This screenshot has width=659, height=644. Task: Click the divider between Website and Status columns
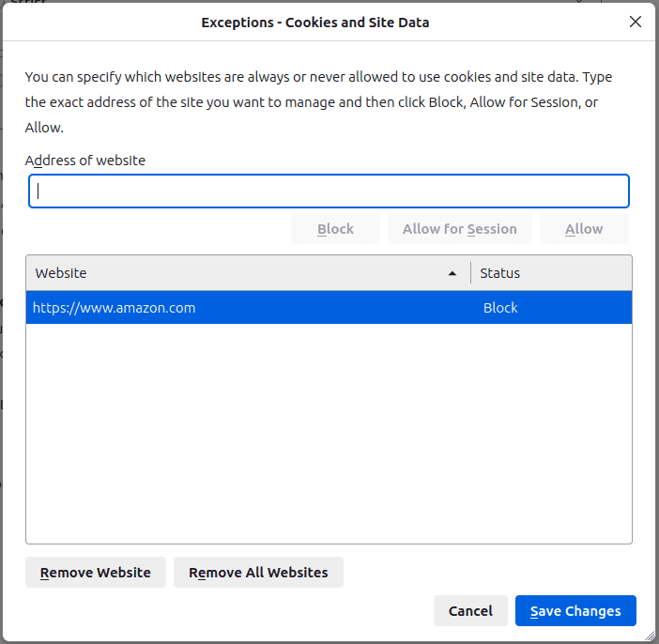tap(471, 273)
